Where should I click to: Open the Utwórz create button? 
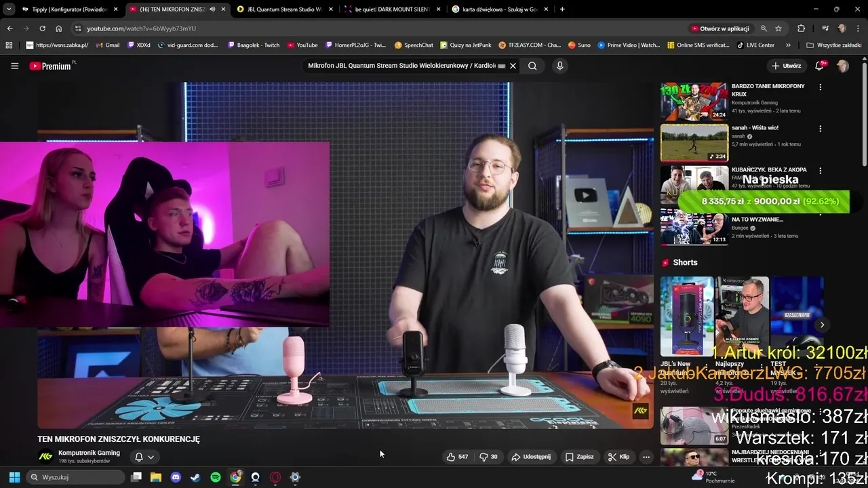point(787,66)
